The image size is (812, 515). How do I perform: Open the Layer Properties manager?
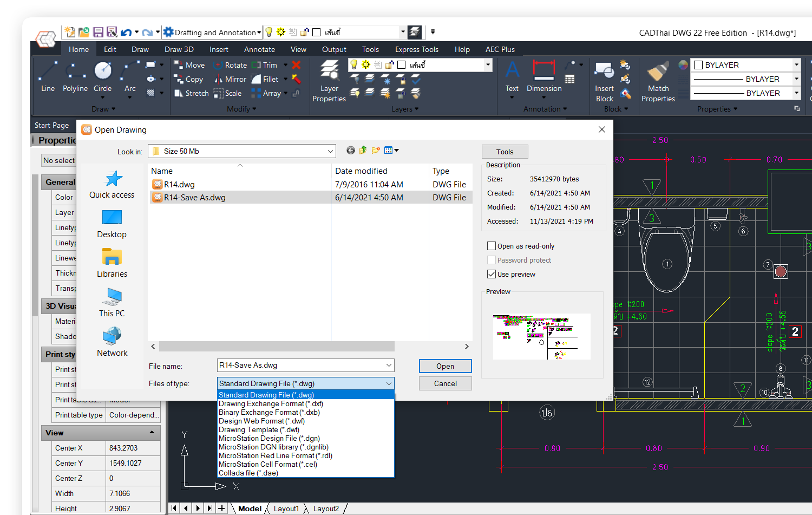pyautogui.click(x=329, y=81)
